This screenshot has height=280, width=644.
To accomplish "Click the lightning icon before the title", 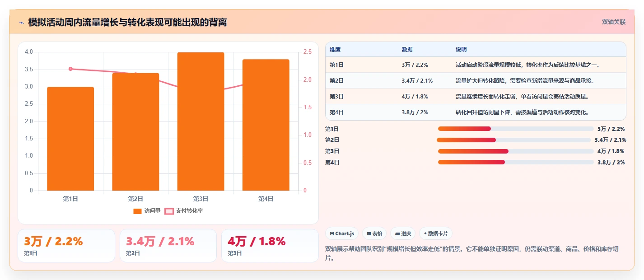I will tap(22, 23).
